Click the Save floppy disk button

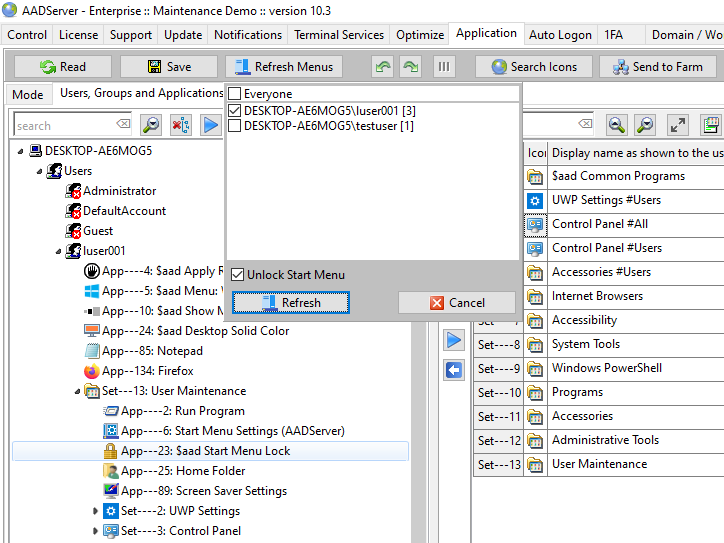click(x=168, y=67)
